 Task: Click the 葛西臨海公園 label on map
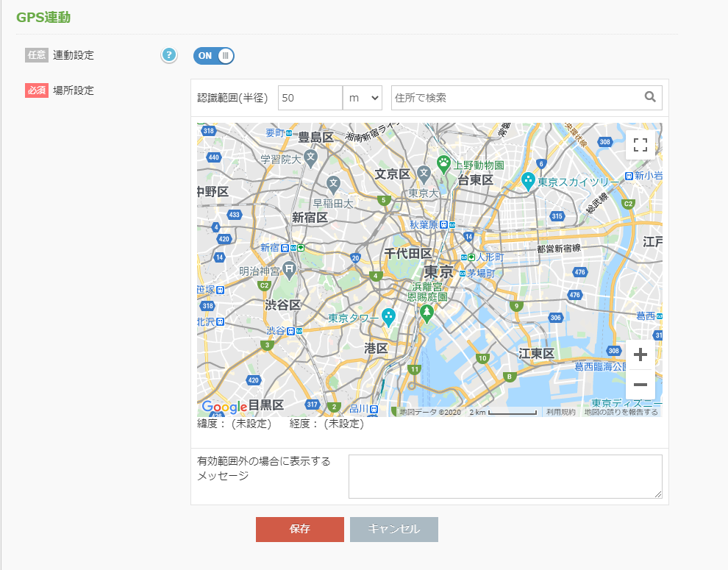coord(600,366)
